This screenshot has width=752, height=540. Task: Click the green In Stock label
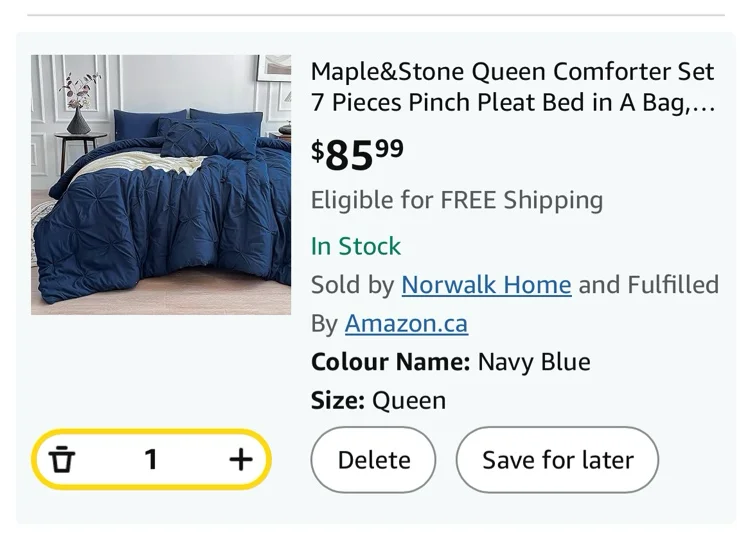tap(356, 246)
